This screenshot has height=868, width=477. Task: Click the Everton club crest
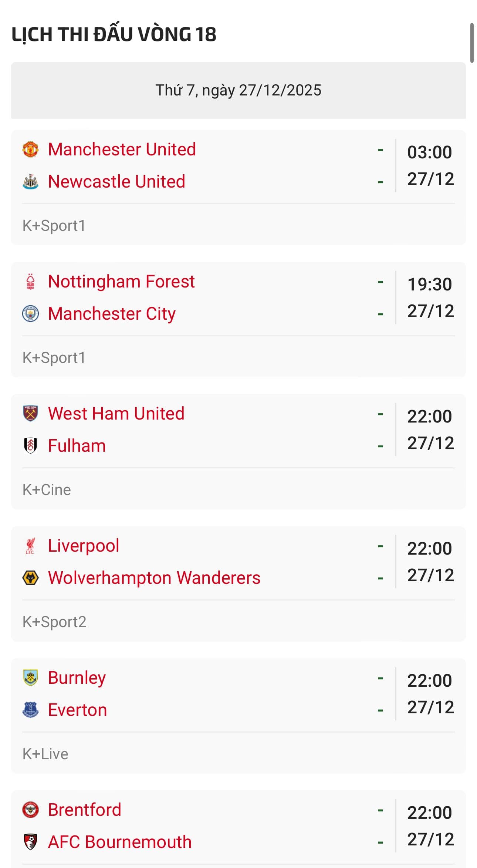tap(30, 710)
